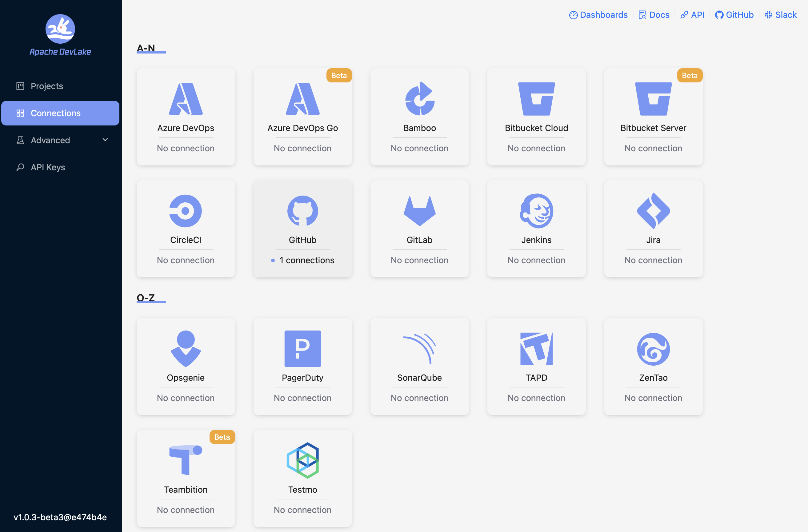Open the Projects menu item

[60, 86]
